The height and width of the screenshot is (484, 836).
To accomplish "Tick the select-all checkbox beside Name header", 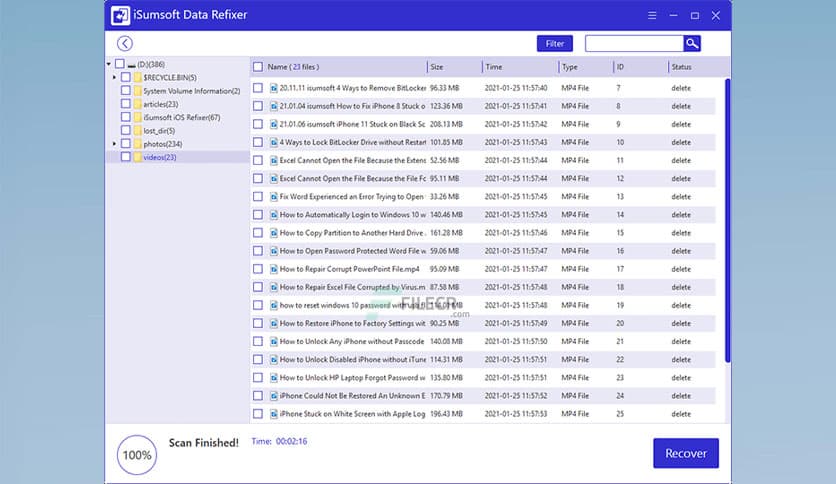I will [258, 67].
